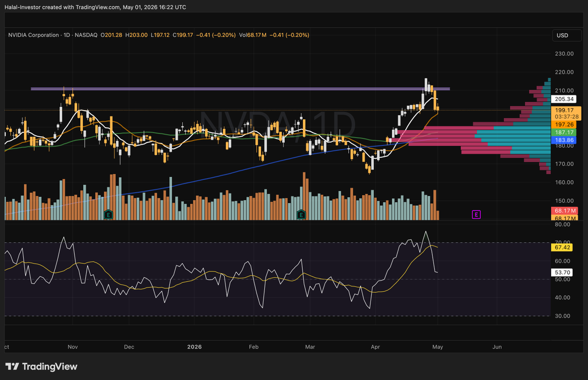
Task: Click the Halal-Investor snapshot attribution text
Action: coord(96,7)
